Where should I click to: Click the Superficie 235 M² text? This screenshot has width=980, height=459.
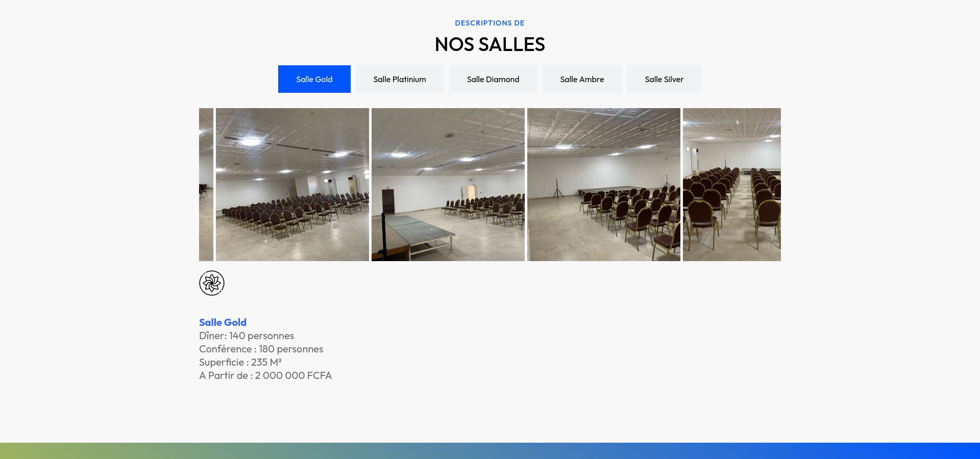click(240, 362)
